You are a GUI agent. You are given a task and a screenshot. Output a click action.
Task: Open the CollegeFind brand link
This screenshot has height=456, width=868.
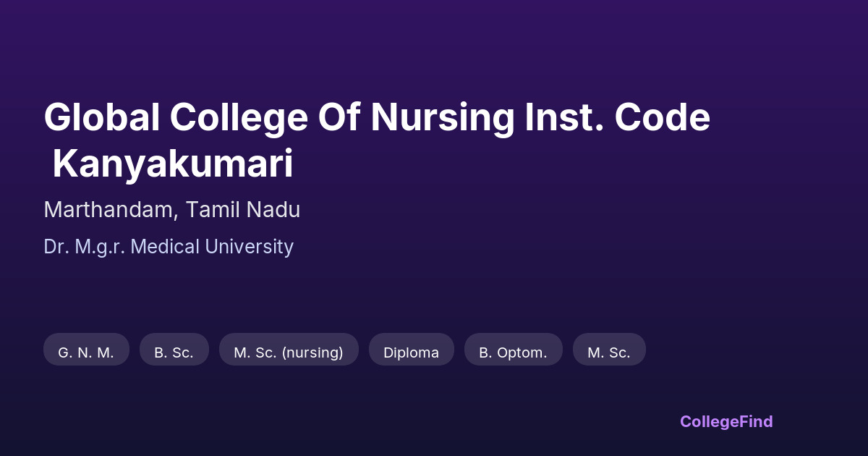(x=726, y=421)
